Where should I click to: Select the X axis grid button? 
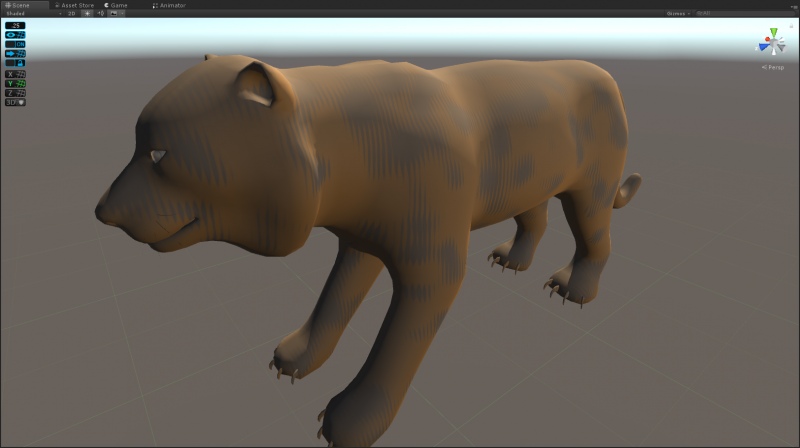(11, 74)
